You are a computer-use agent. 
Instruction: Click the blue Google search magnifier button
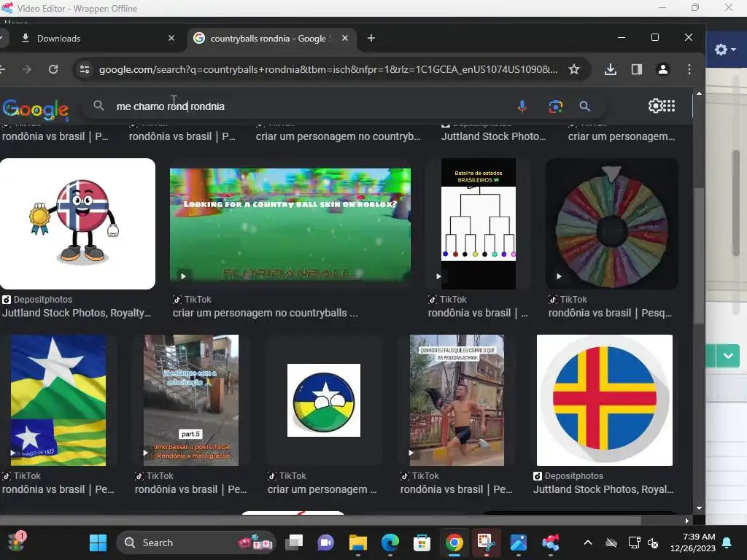[584, 106]
